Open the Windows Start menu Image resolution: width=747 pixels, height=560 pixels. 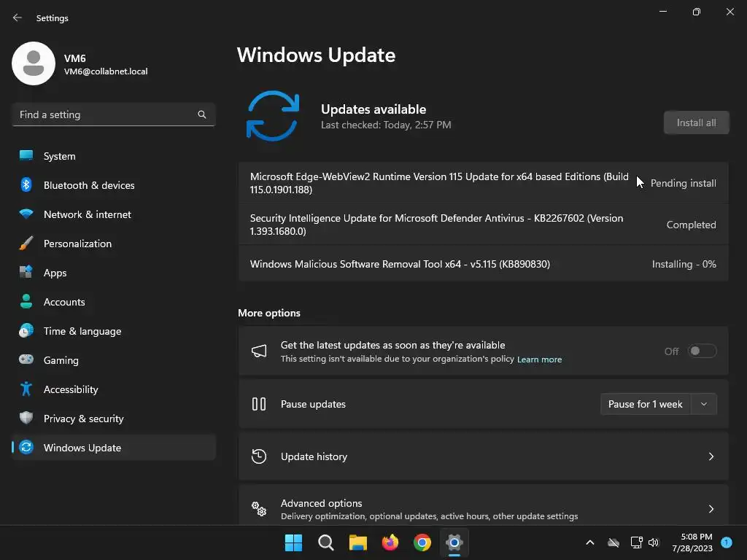coord(293,542)
